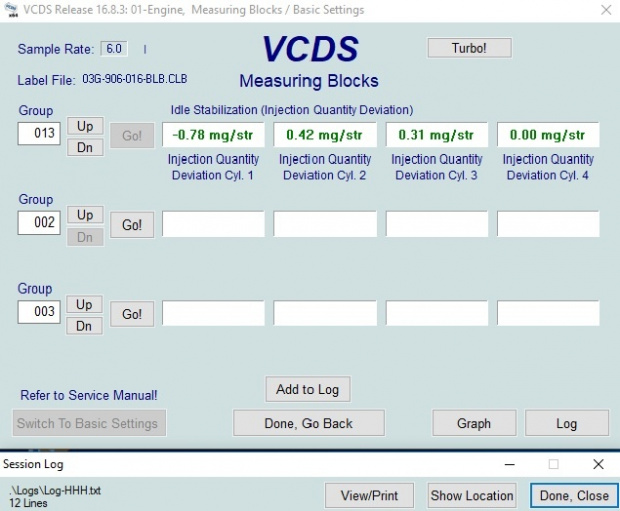Click Go! for Group 003

coord(132,314)
